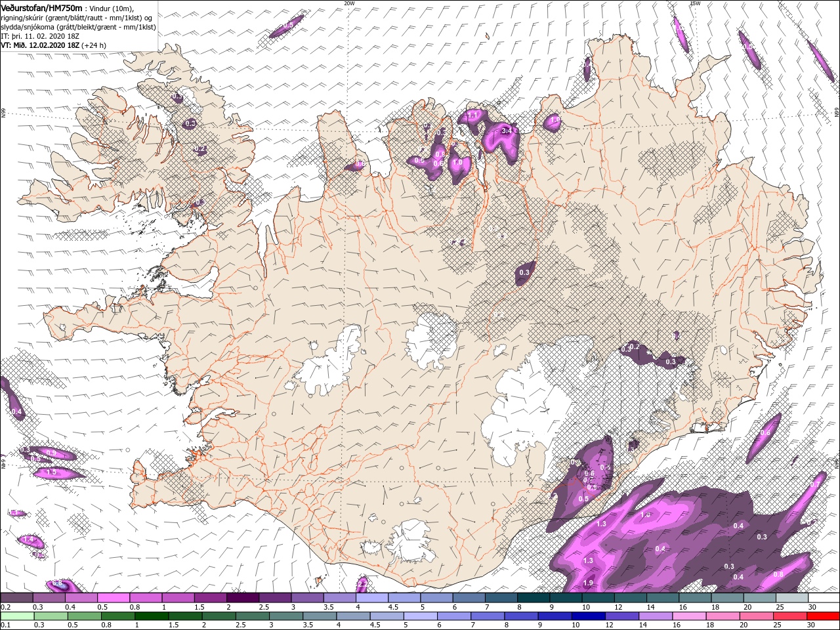This screenshot has width=840, height=630.
Task: Click the dark green 1 swatch in the rain legend
Action: (x=152, y=616)
